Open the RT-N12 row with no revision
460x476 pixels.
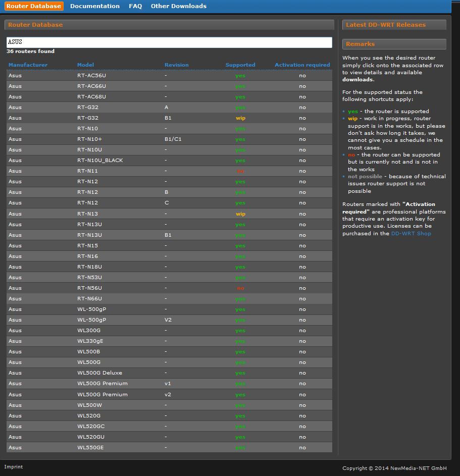pyautogui.click(x=169, y=182)
